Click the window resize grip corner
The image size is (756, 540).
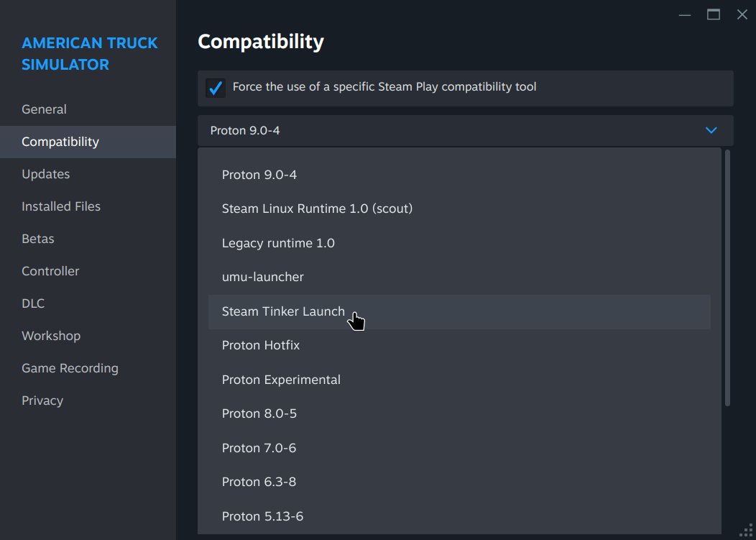coord(746,531)
